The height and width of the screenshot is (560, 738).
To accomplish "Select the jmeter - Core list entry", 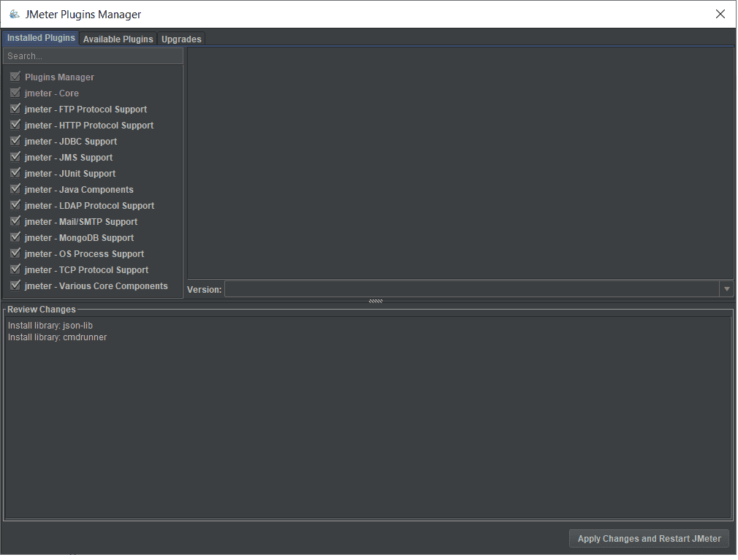I will pos(51,93).
